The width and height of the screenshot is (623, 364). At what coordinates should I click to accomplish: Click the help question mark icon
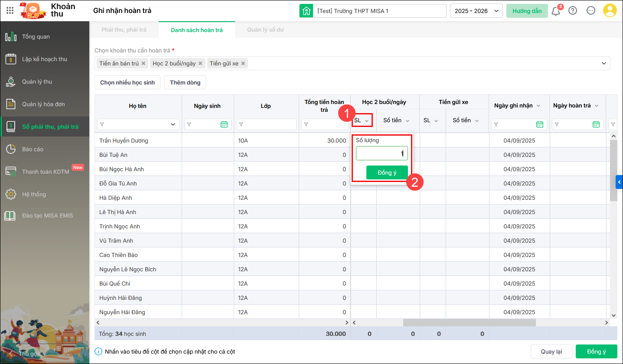(x=573, y=11)
